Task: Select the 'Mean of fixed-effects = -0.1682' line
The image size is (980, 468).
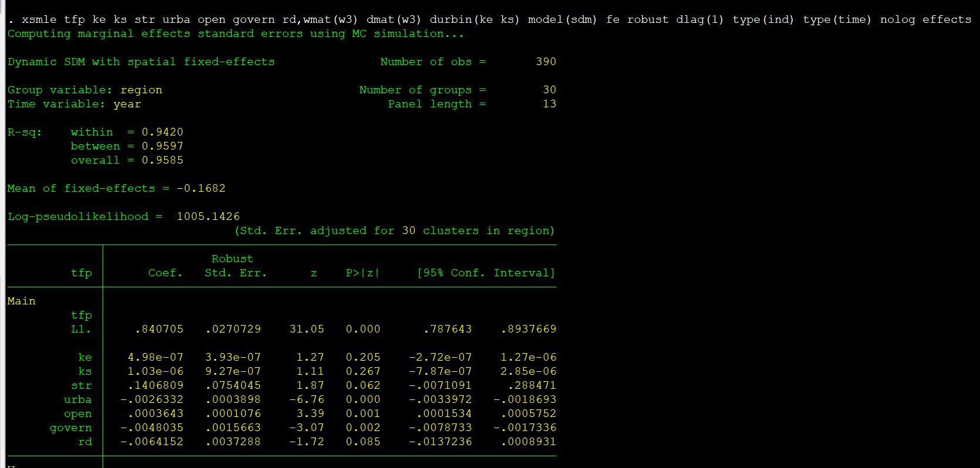Action: 117,188
